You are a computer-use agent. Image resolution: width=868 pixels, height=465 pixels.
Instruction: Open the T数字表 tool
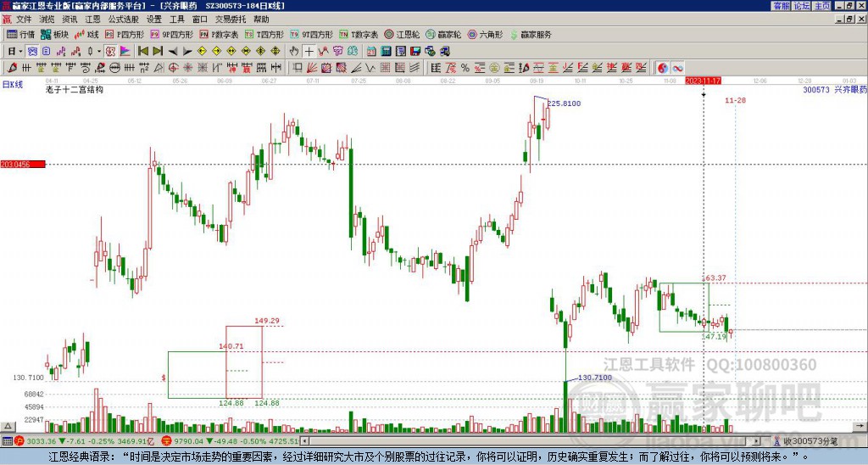(359, 34)
